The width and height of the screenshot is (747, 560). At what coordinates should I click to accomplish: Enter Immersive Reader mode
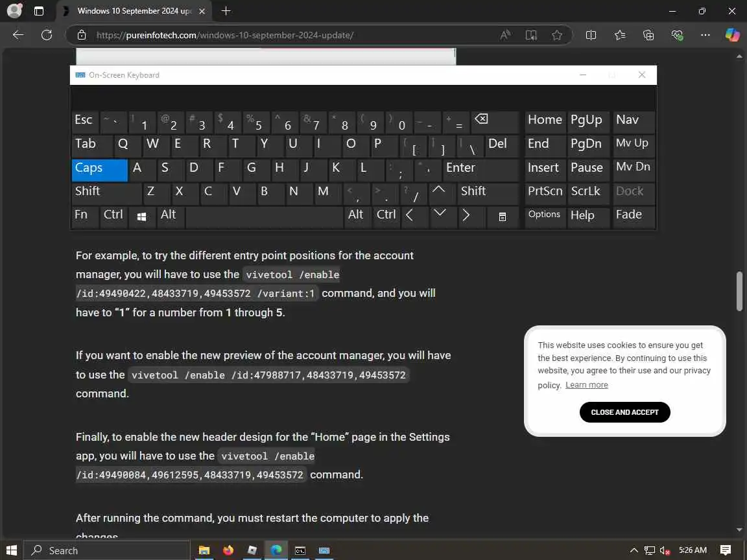[x=531, y=35]
